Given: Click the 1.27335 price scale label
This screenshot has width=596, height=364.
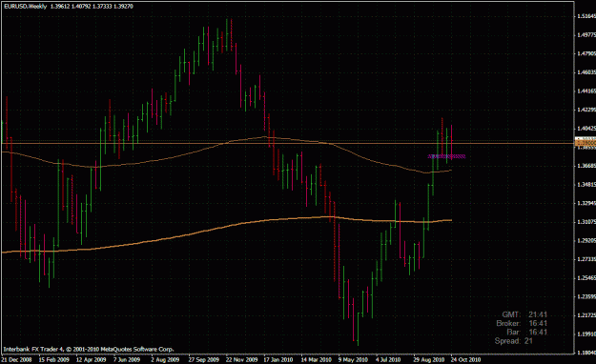Looking at the screenshot, I should (586, 259).
